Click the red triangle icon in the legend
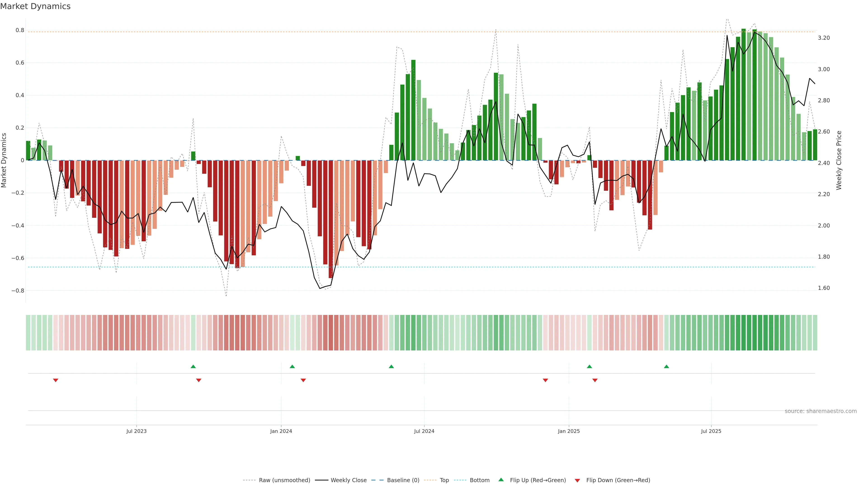Image resolution: width=868 pixels, height=488 pixels. coord(577,480)
